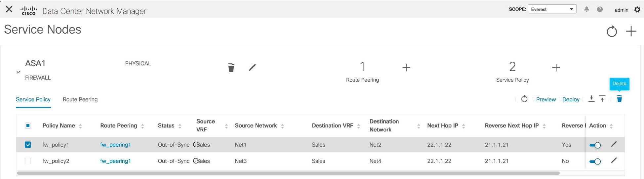Click the Cisco logo
Screen dimensions: 644x179
28,11
